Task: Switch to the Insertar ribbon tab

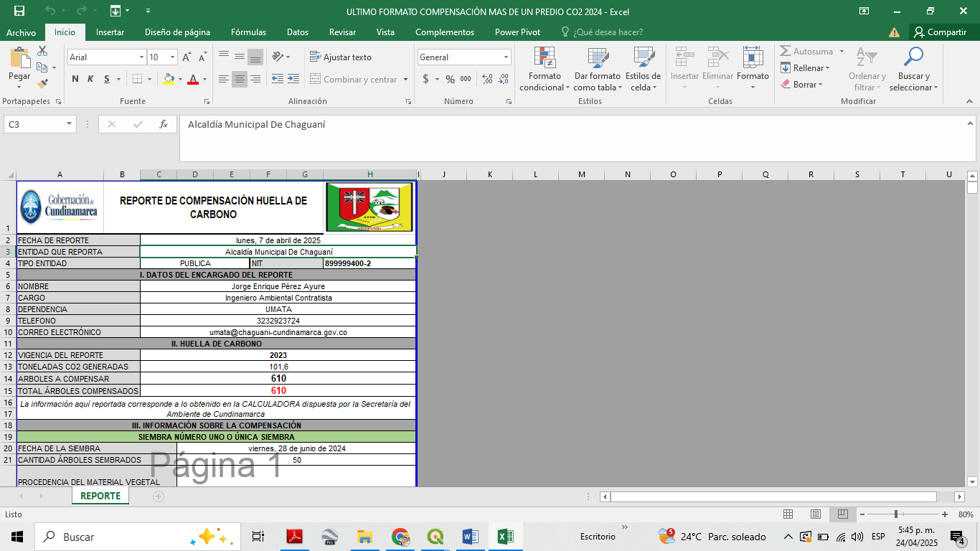Action: point(110,32)
